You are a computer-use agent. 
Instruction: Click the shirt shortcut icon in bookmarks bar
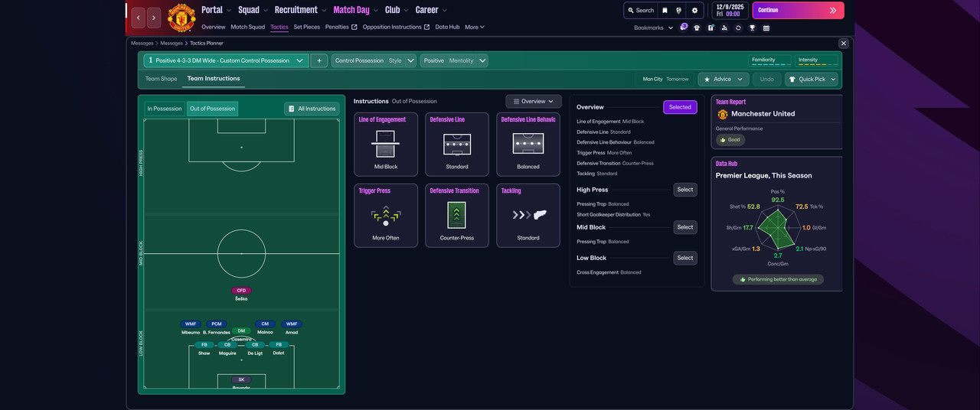(x=697, y=28)
